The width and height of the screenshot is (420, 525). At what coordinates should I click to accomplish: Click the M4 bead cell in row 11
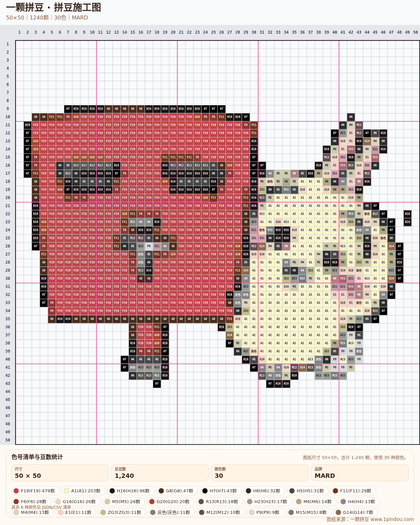point(351,125)
